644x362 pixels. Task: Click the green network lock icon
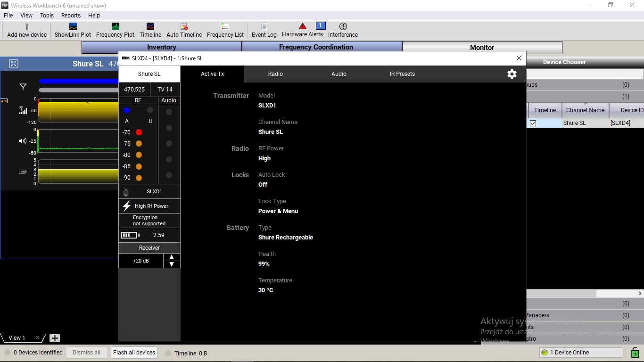tap(635, 353)
